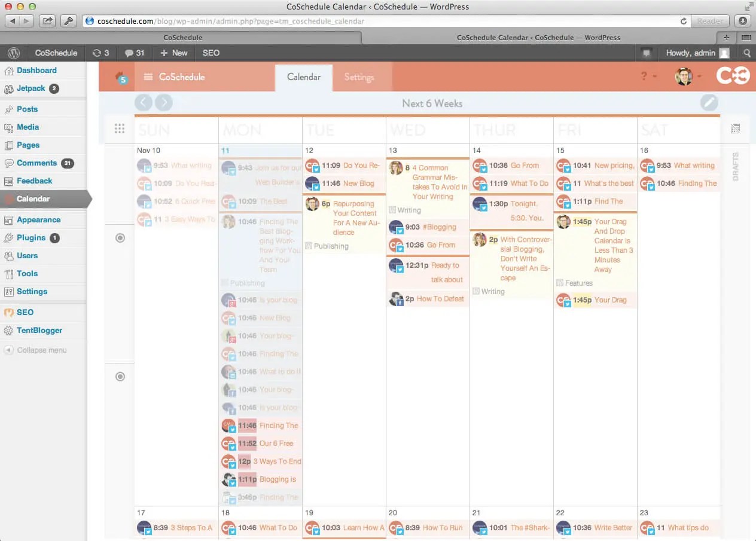Open the updates refresh icon showing 3
This screenshot has height=541, width=756.
[100, 53]
